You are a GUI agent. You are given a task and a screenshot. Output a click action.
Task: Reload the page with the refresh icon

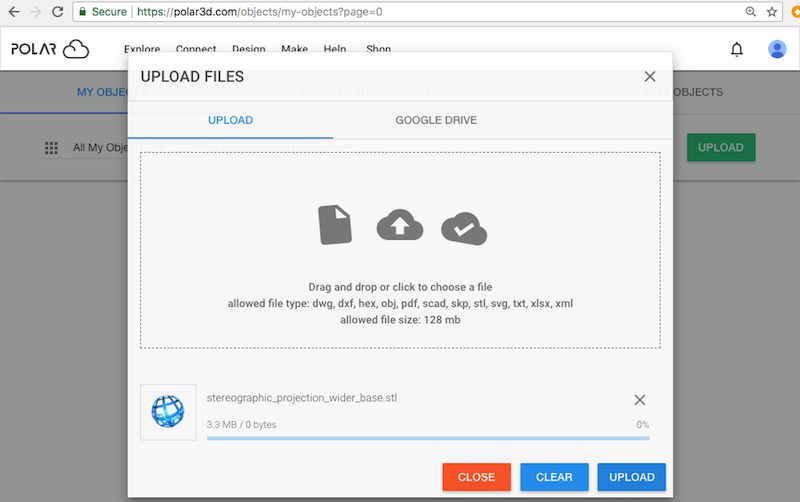58,12
